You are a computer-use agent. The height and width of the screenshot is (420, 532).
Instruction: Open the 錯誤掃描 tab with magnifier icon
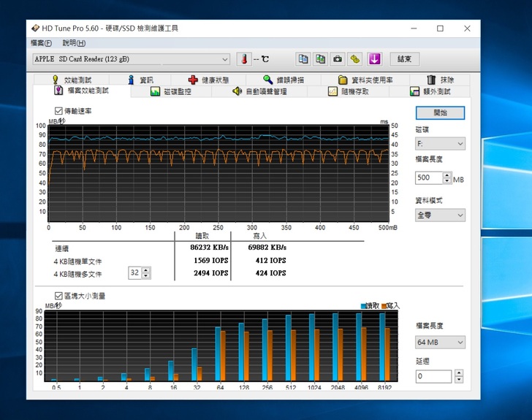(x=284, y=80)
